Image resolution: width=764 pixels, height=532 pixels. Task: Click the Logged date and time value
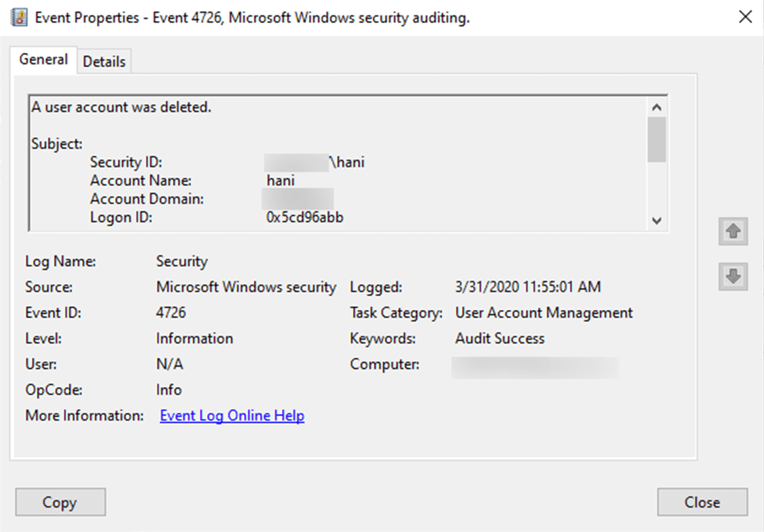(x=528, y=287)
